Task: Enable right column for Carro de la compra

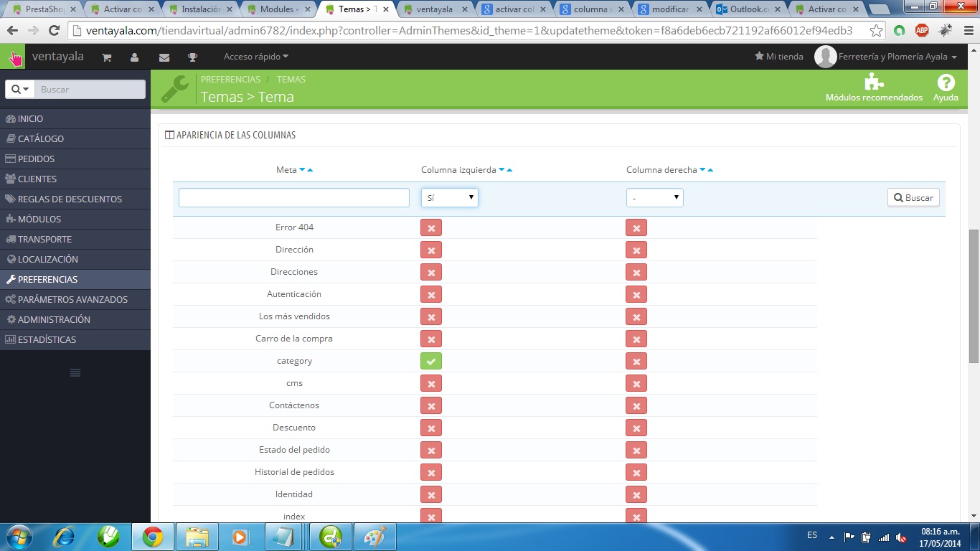Action: pyautogui.click(x=636, y=339)
